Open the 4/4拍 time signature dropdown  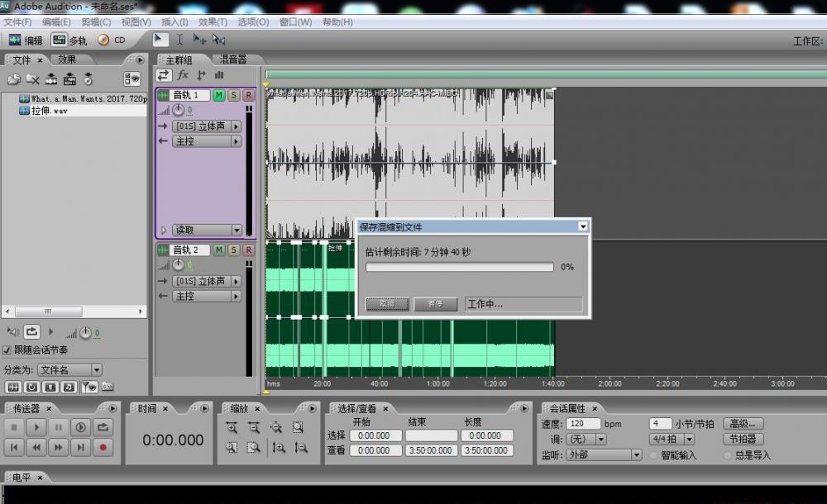point(672,440)
